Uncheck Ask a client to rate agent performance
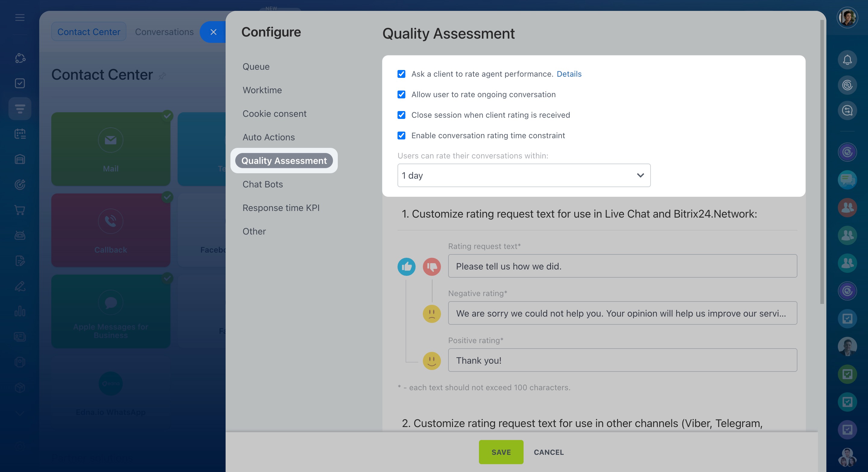 (x=401, y=74)
